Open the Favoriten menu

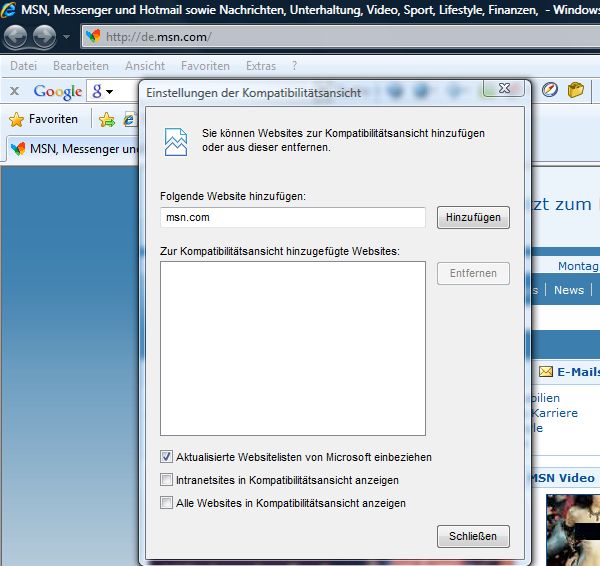pos(205,66)
